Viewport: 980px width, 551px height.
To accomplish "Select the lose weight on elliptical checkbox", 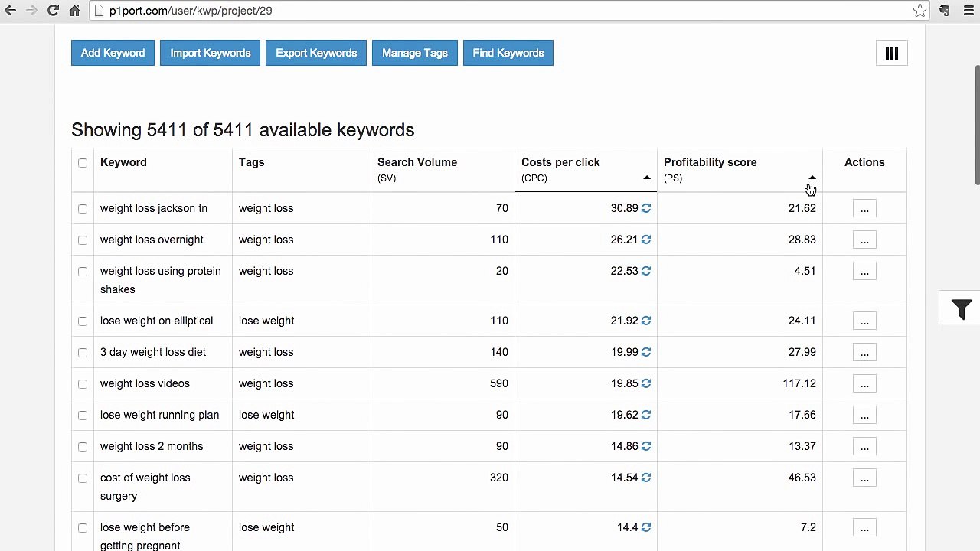I will point(83,321).
